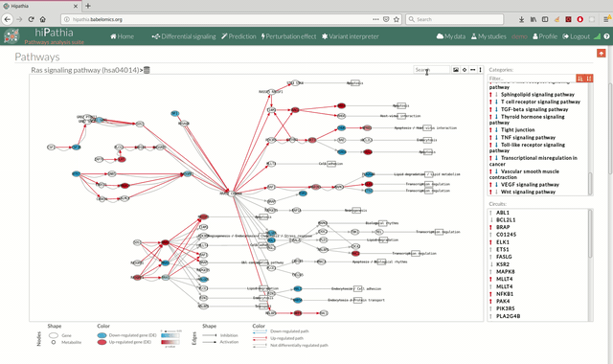
Task: Click the center/fit view target icon
Action: click(x=465, y=70)
